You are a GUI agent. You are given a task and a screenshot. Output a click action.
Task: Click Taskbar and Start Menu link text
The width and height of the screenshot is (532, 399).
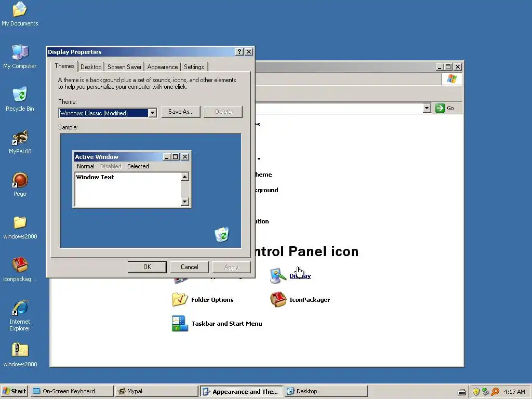pyautogui.click(x=227, y=323)
